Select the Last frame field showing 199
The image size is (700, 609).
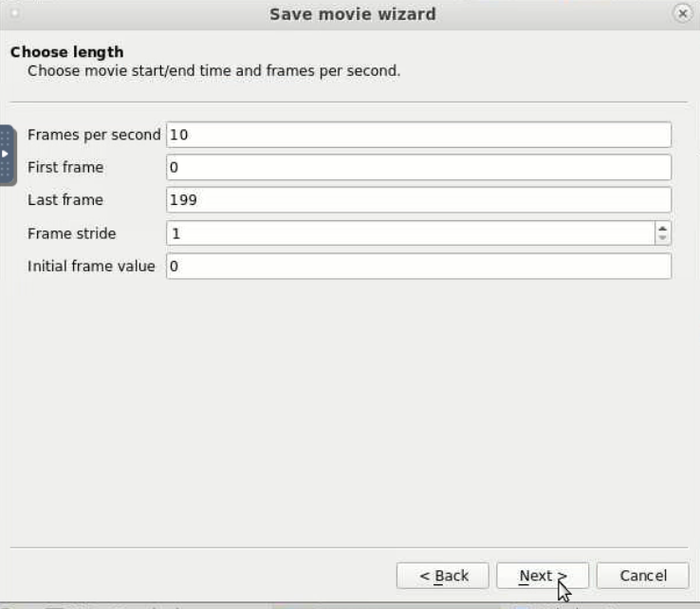(418, 200)
